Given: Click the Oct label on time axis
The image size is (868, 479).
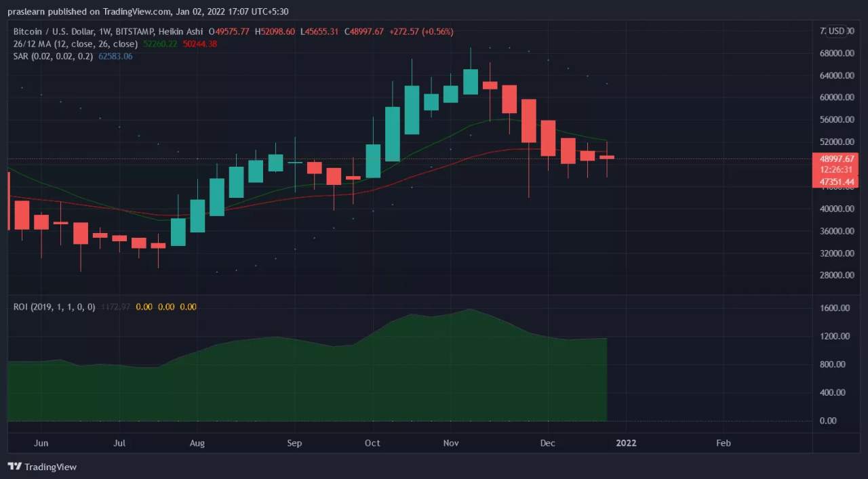Looking at the screenshot, I should [372, 443].
